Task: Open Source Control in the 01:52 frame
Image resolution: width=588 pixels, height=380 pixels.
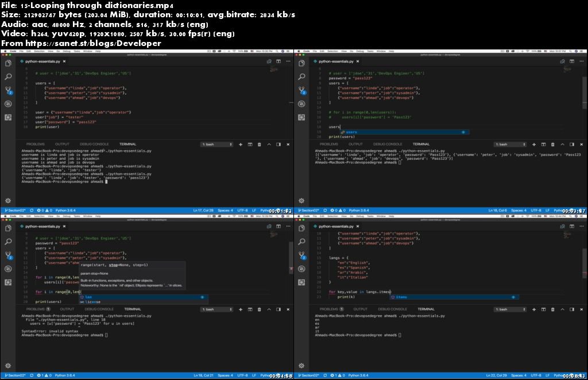Action: click(8, 90)
